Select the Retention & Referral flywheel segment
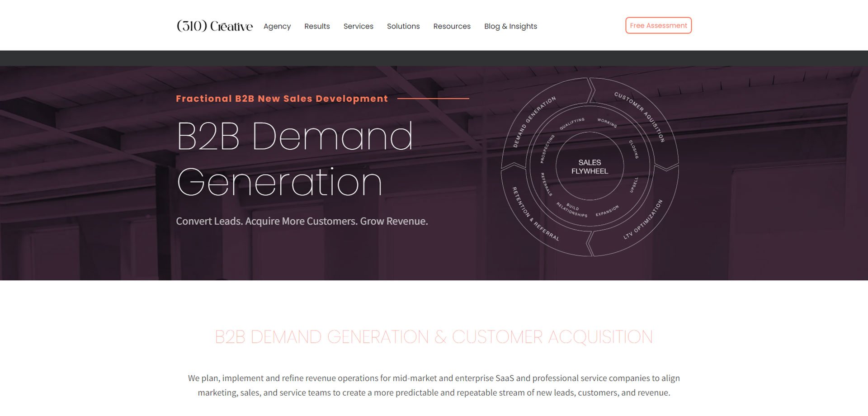This screenshot has height=416, width=868. 535,214
